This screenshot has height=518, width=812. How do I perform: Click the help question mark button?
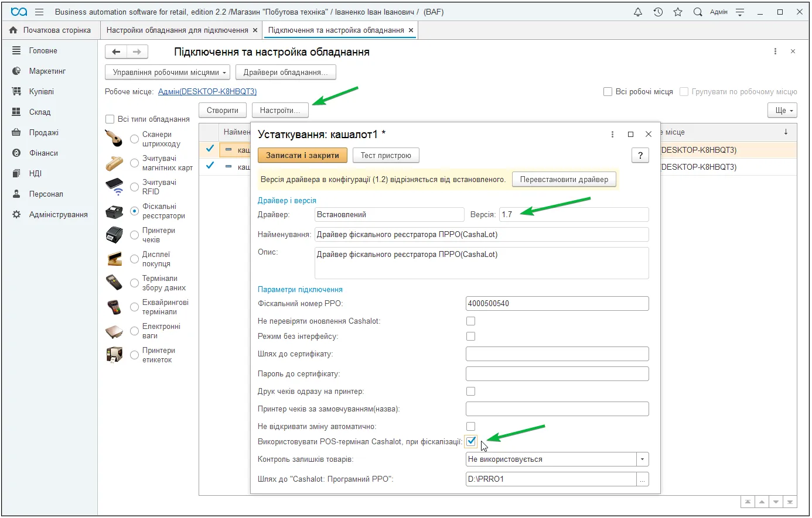pyautogui.click(x=640, y=155)
